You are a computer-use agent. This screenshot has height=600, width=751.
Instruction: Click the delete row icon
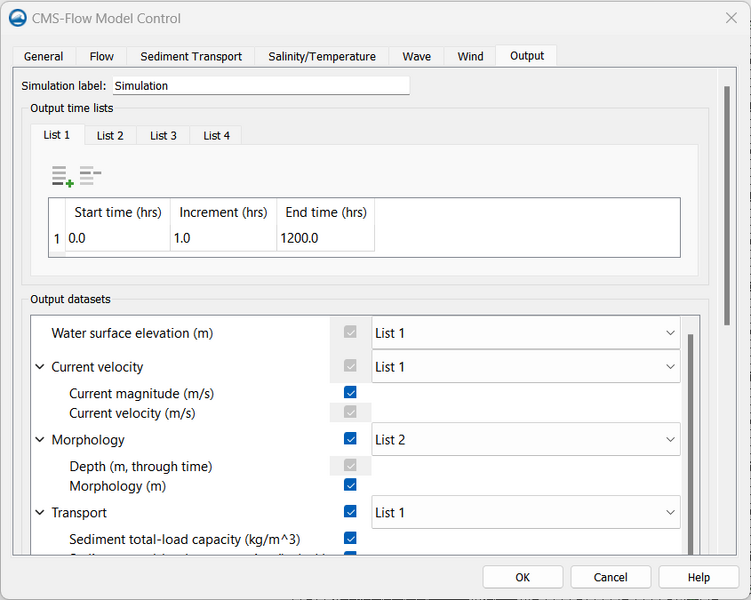pos(91,175)
